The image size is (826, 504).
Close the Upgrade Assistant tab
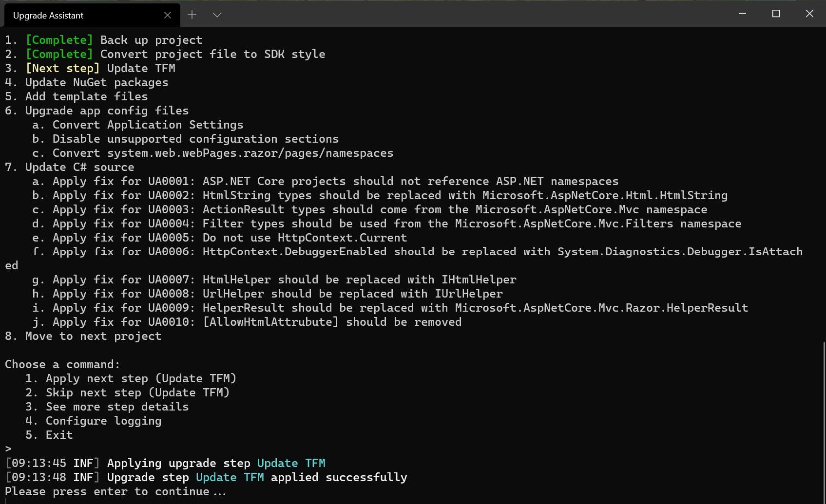click(168, 15)
